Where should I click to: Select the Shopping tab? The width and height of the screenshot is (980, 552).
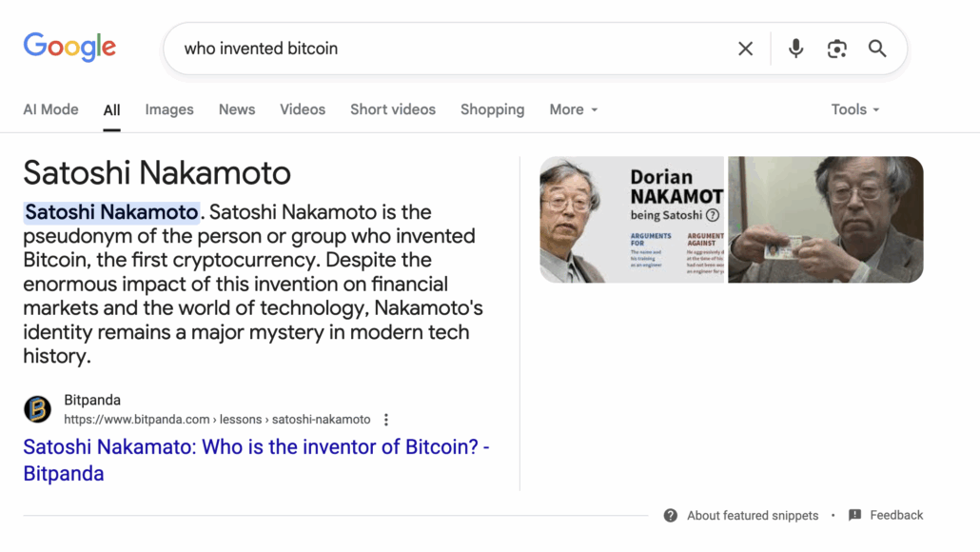[x=492, y=109]
